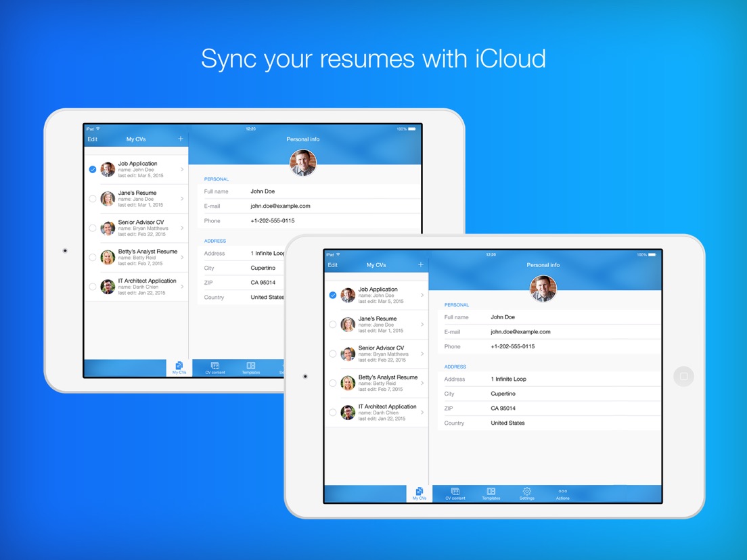The image size is (747, 560).
Task: Expand Jane's Resume chevron on back iPad
Action: coord(183,199)
